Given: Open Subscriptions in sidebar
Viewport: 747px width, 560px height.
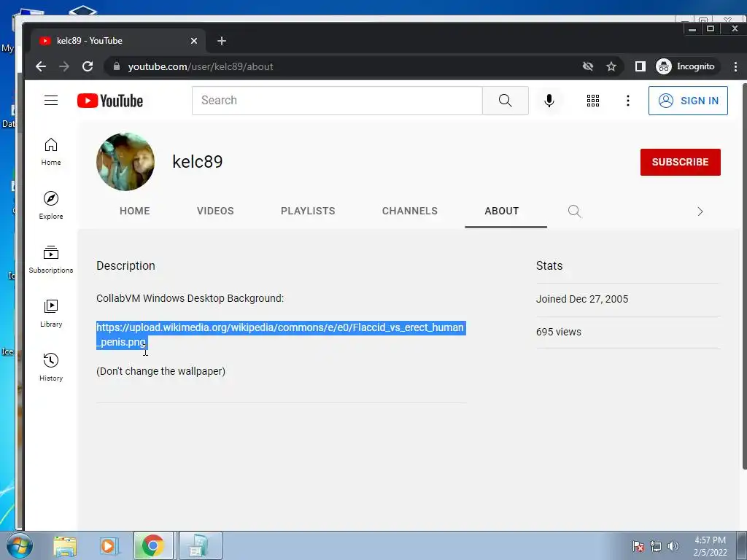Looking at the screenshot, I should point(51,260).
